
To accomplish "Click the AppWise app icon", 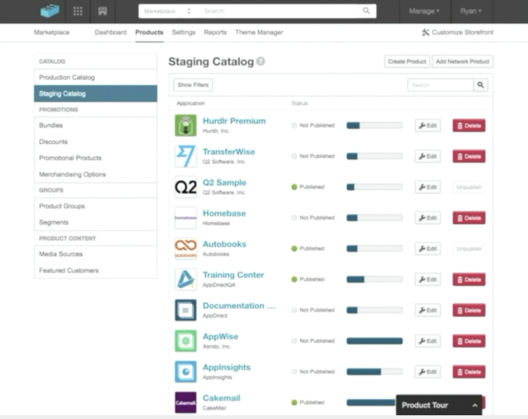I will tap(186, 341).
